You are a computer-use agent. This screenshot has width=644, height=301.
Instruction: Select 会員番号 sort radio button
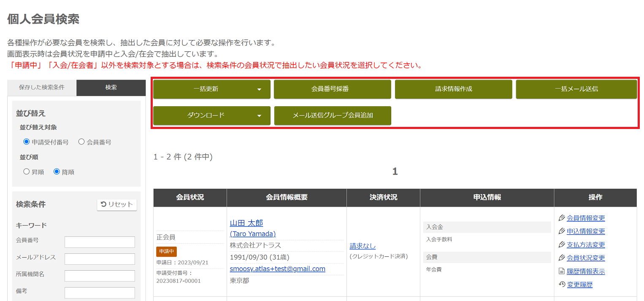81,142
